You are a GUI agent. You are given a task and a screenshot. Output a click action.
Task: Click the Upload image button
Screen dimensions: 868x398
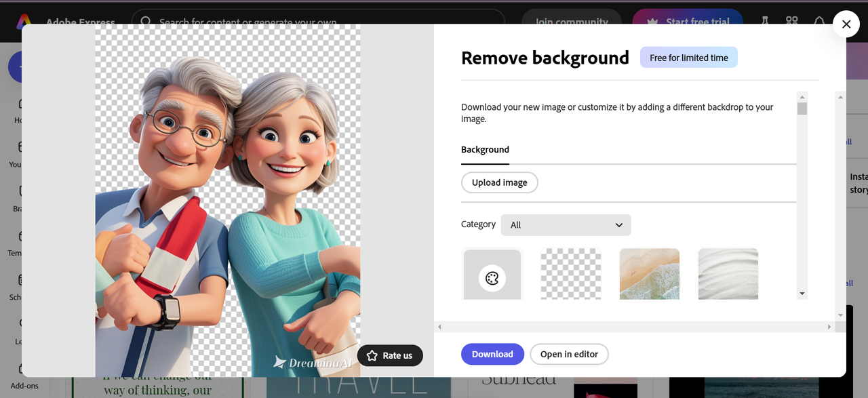[x=499, y=182]
